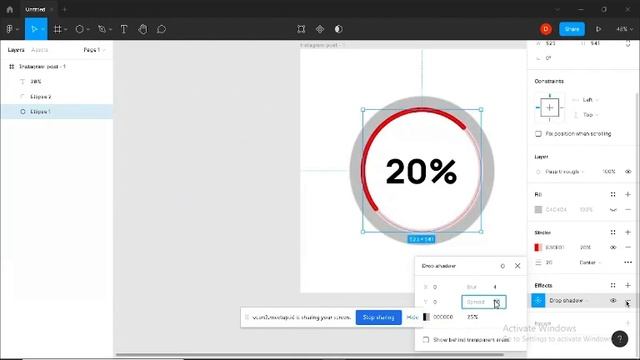Click the red stroke color swatch
The image size is (640, 360).
(538, 247)
